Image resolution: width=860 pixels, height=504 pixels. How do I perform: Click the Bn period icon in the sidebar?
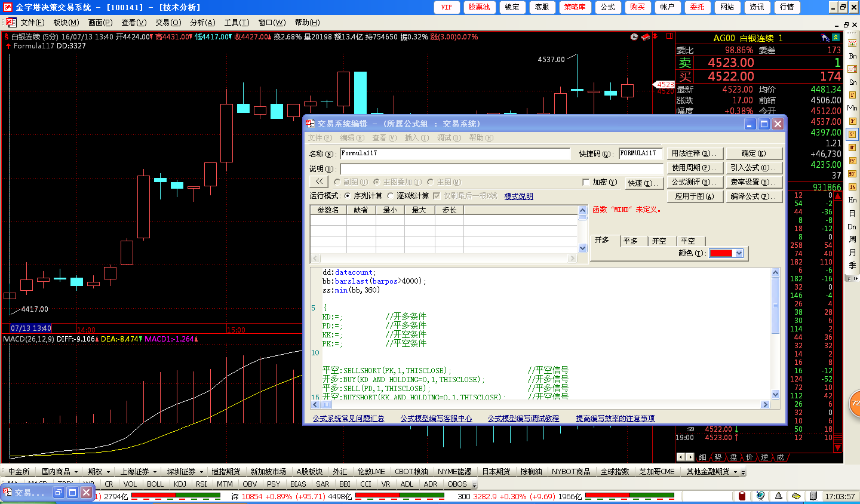point(852,56)
